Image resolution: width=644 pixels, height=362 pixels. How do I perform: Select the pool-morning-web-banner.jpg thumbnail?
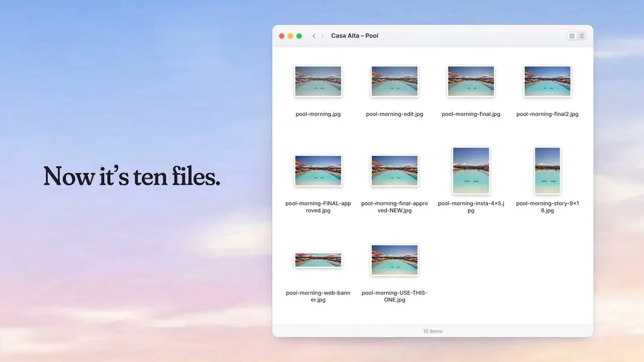[x=318, y=260]
